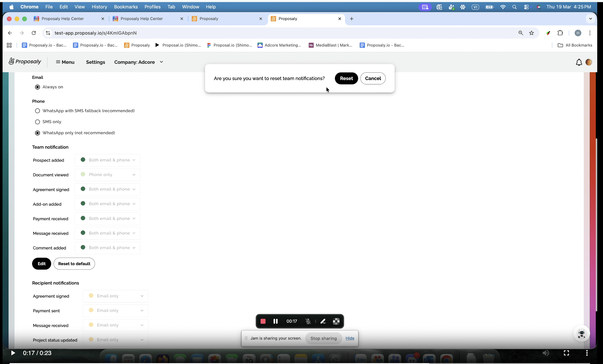The image size is (603, 364).
Task: Open team Agreement signed dropdown
Action: [x=107, y=189]
